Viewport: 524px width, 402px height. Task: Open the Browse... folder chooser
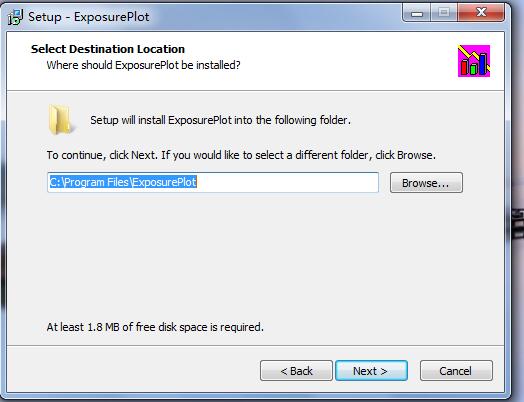pyautogui.click(x=426, y=183)
